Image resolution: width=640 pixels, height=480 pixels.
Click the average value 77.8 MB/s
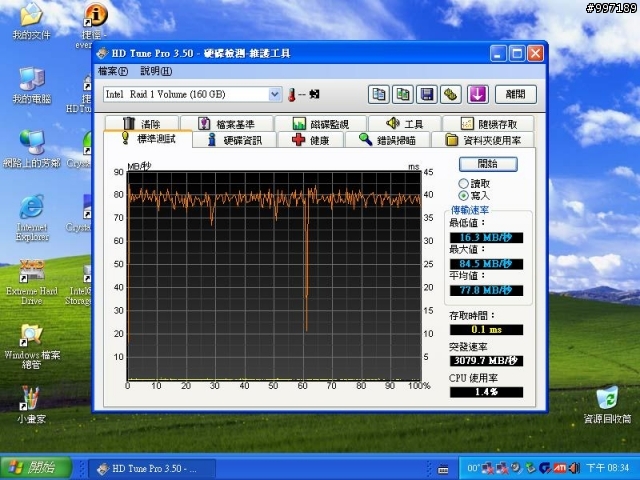(x=486, y=290)
